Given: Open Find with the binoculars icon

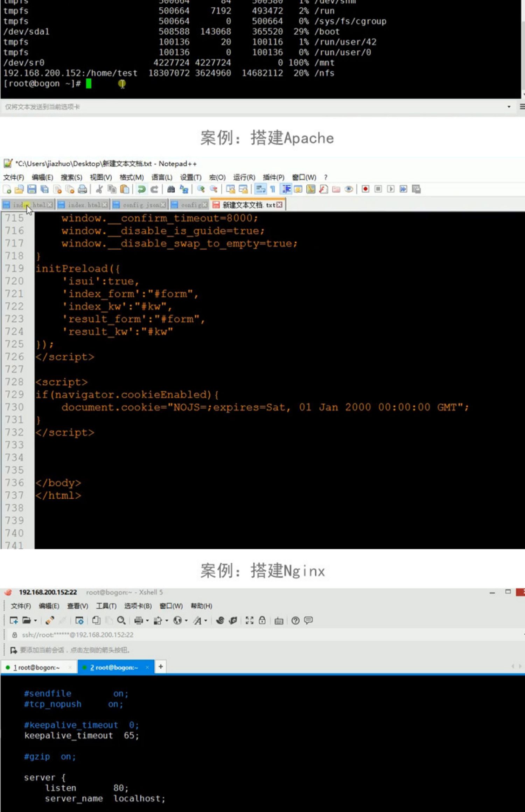Looking at the screenshot, I should coord(171,189).
